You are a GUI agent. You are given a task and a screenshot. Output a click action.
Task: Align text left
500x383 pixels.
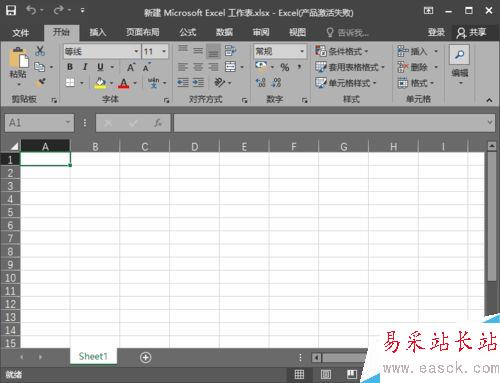(x=183, y=67)
